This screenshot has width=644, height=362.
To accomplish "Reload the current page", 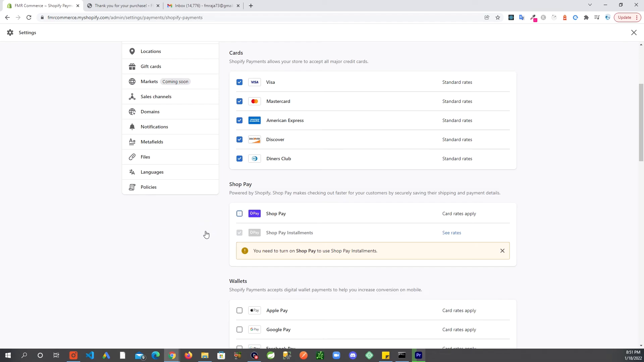I will tap(29, 17).
